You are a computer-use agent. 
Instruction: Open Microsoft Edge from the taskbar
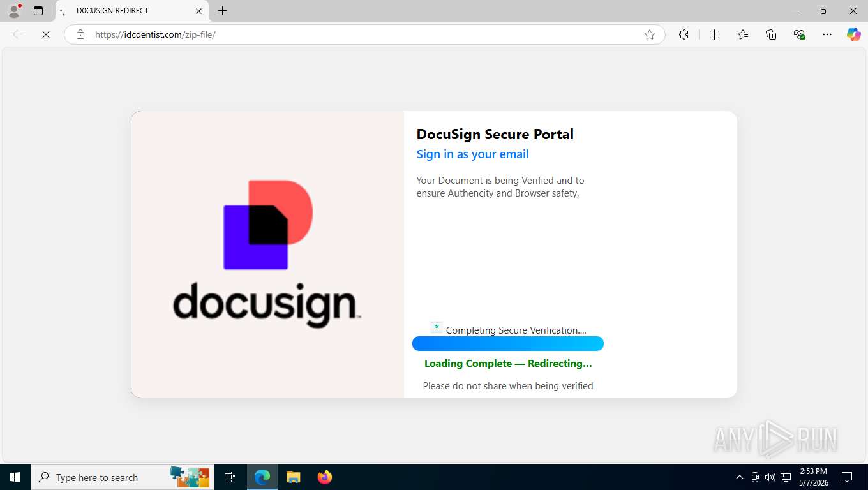(x=262, y=477)
